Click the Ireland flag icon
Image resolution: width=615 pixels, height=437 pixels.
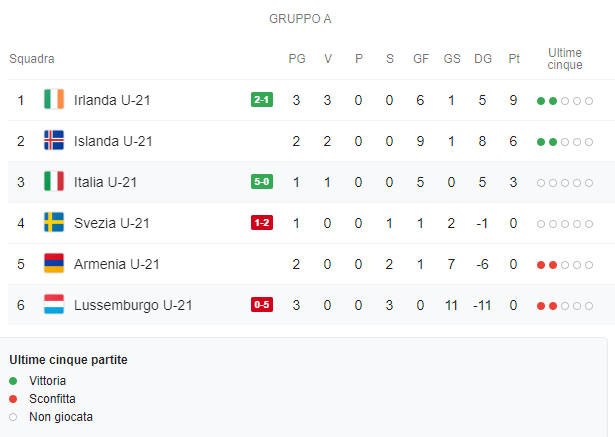coord(54,100)
